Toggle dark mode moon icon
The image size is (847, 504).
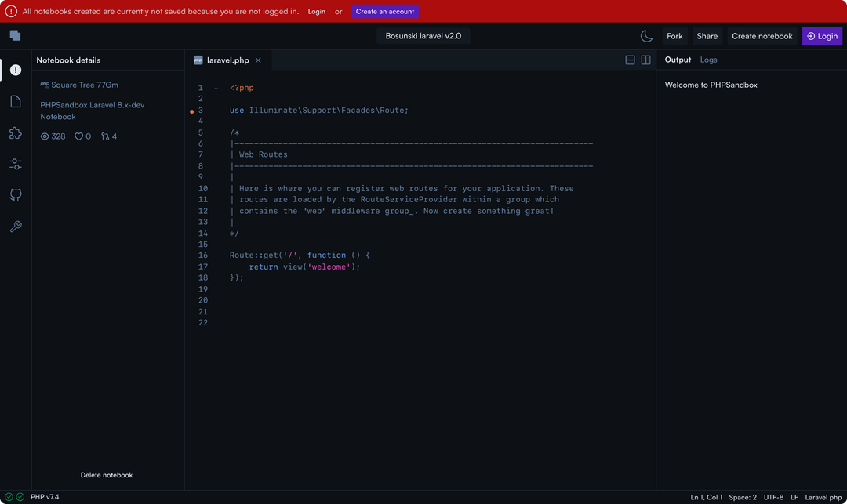(x=646, y=36)
